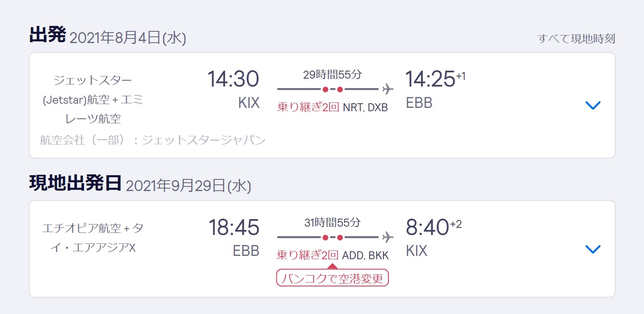Click the outbound 乗り継ぎ2回 NRT, DXB text

(x=332, y=107)
